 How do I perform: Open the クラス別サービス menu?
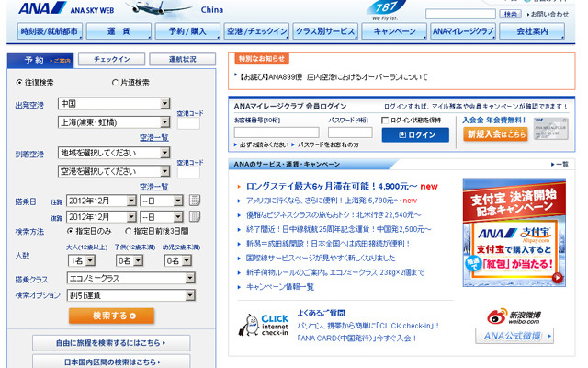[325, 31]
